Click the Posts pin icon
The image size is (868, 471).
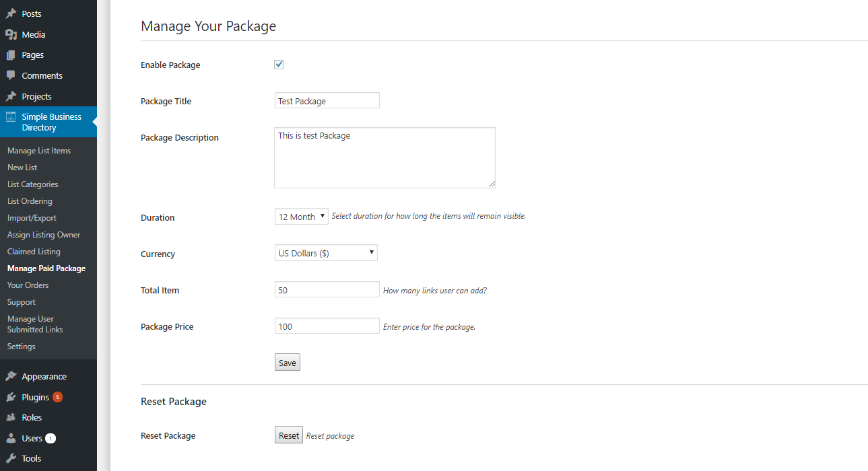point(11,13)
